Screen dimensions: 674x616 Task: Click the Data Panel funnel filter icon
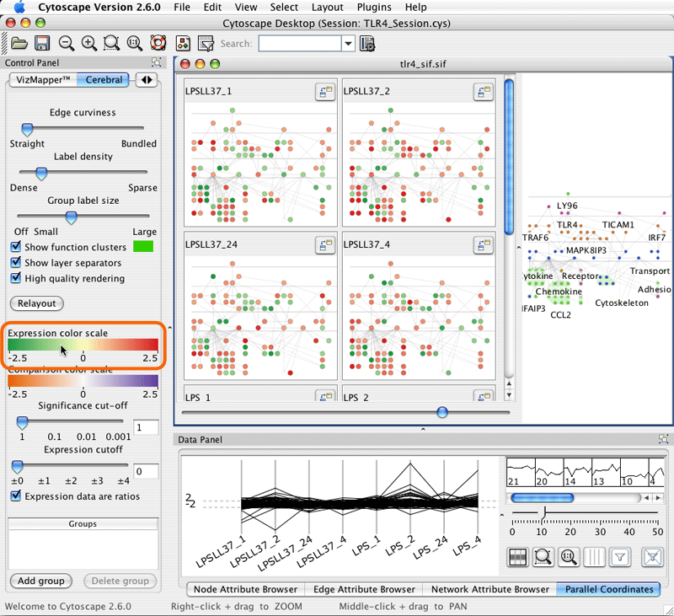tap(620, 557)
